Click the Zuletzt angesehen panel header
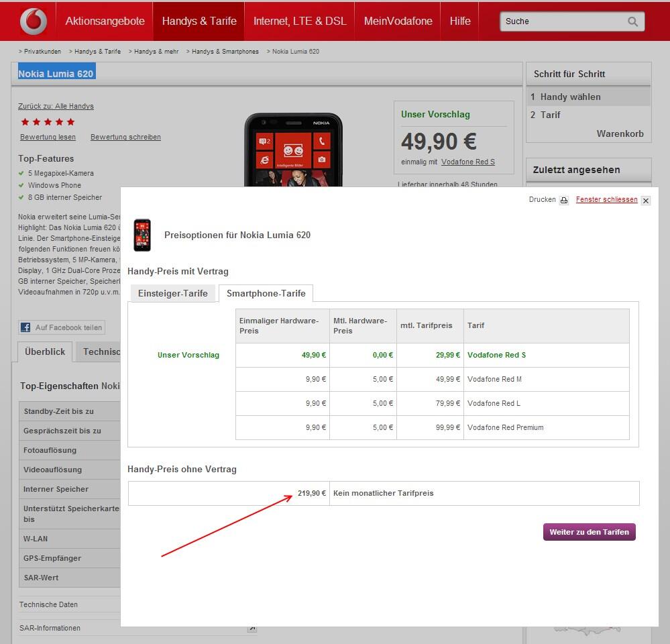This screenshot has height=644, width=670. tap(588, 170)
